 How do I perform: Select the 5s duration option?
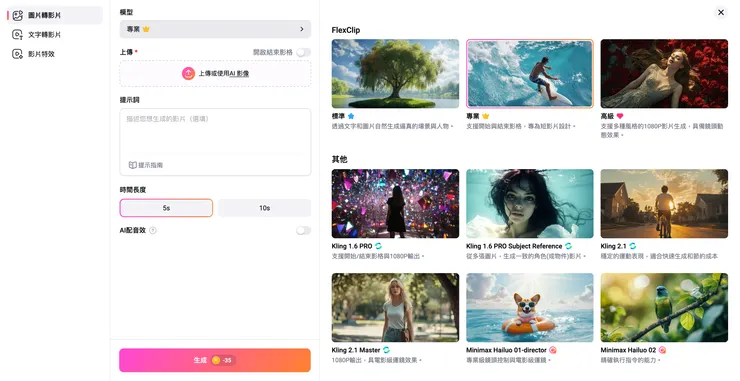click(166, 208)
